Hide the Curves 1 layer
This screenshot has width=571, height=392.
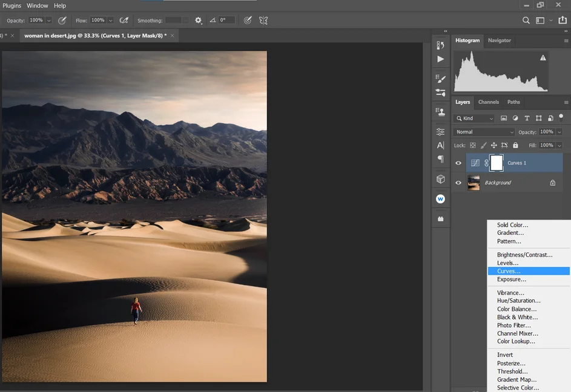pyautogui.click(x=458, y=163)
